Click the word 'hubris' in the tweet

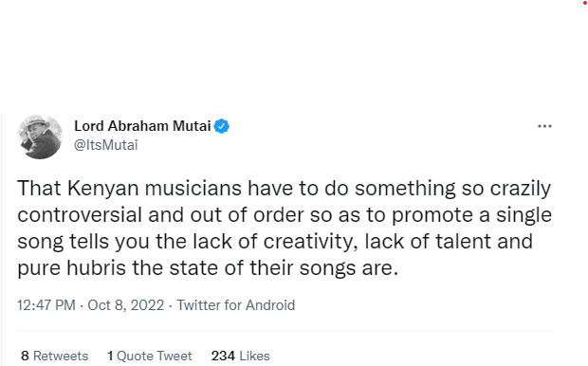click(x=96, y=268)
